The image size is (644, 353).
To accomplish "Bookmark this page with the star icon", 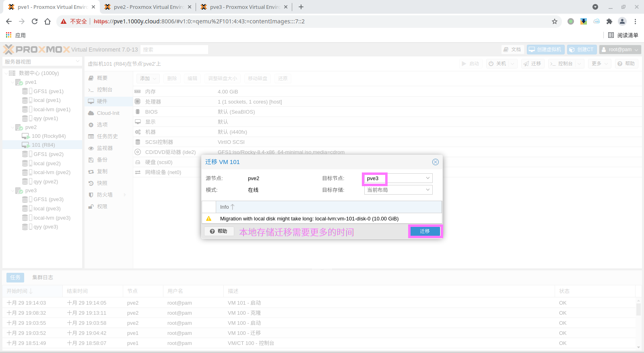I will click(x=555, y=21).
